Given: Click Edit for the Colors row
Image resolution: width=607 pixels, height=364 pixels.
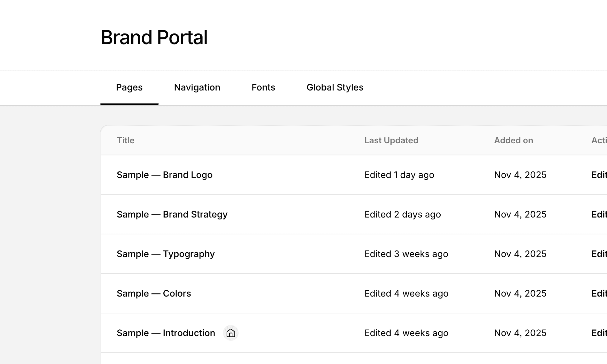Looking at the screenshot, I should click(599, 293).
